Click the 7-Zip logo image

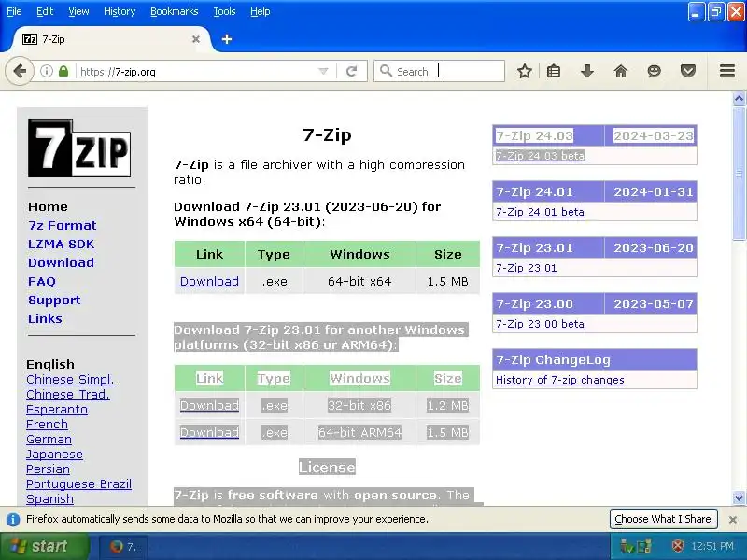tap(79, 148)
